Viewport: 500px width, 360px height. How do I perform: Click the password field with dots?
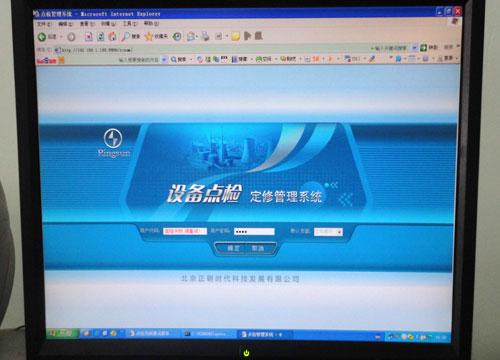(254, 231)
